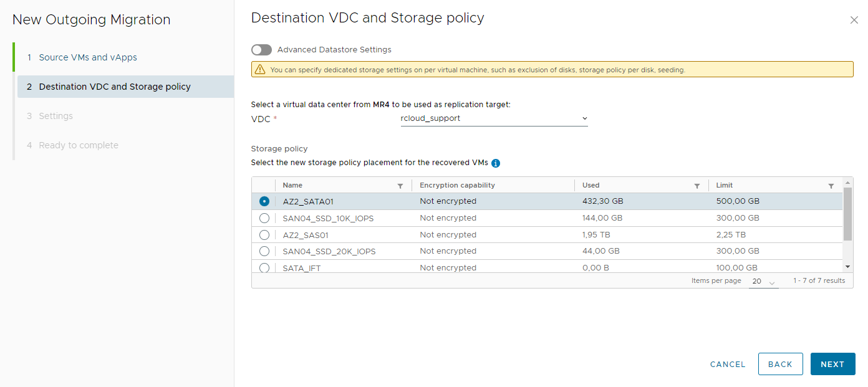Click the BACK button
Image resolution: width=868 pixels, height=387 pixels.
[780, 365]
